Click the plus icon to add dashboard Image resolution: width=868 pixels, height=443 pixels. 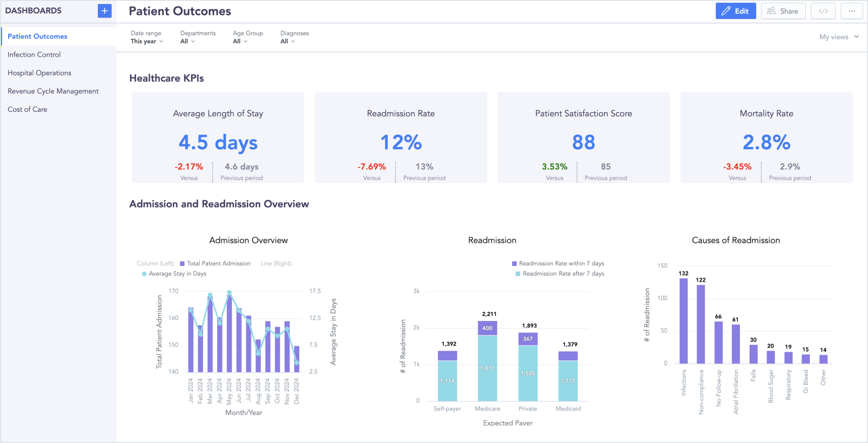click(x=105, y=11)
